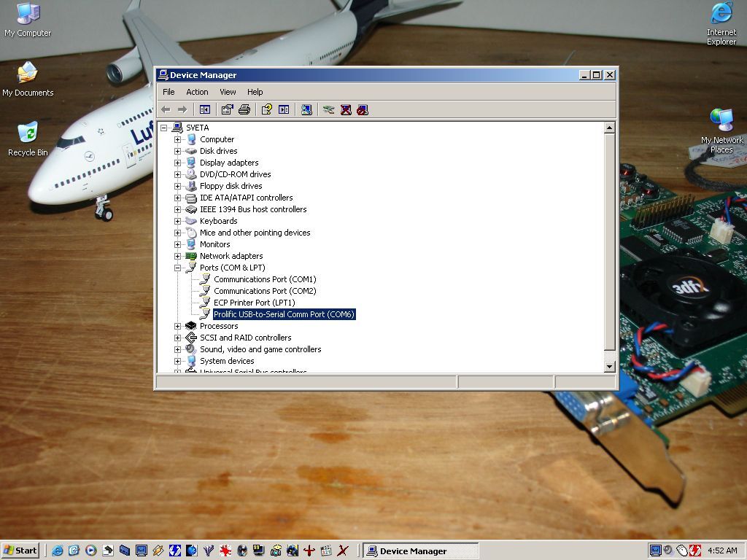Screen dimensions: 747x560
Task: Click the Keyboards device icon
Action: pos(191,221)
